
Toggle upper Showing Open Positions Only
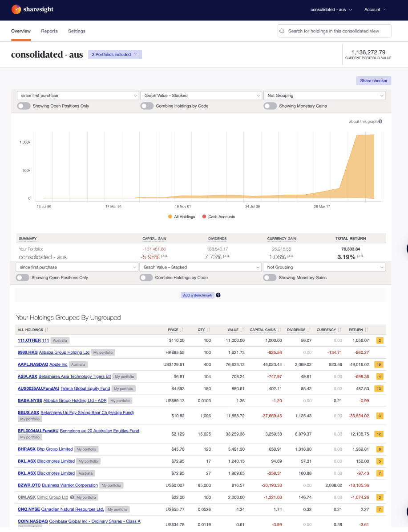pyautogui.click(x=24, y=106)
